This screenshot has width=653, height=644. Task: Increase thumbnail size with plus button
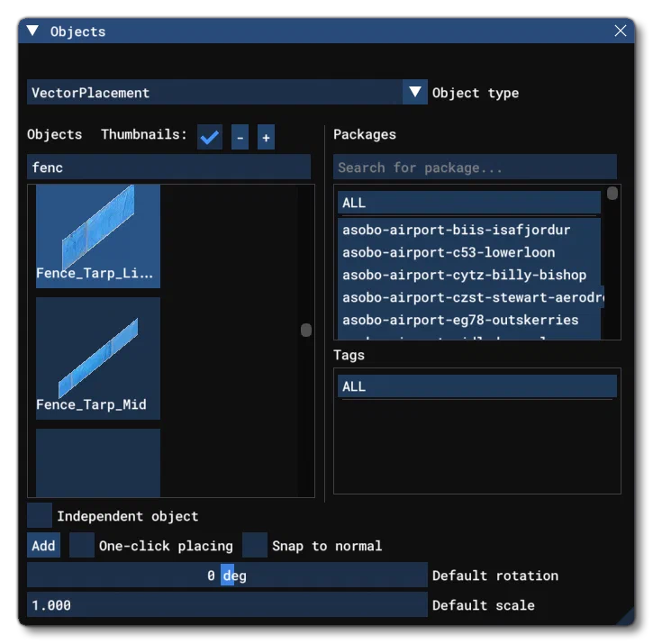click(266, 137)
